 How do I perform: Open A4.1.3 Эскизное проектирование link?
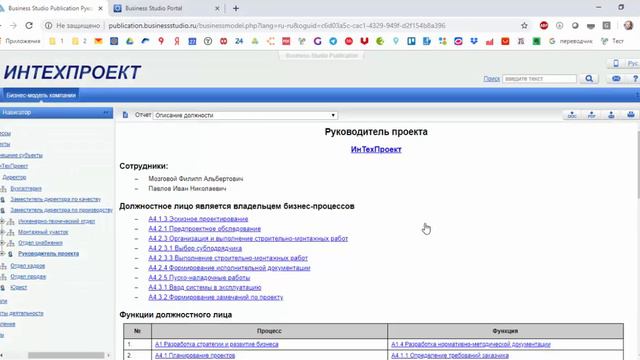198,219
